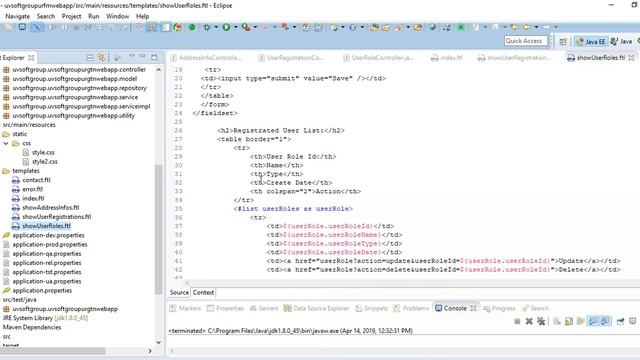Image resolution: width=640 pixels, height=360 pixels.
Task: Open the Data Source Explorer tab
Action: click(x=316, y=308)
